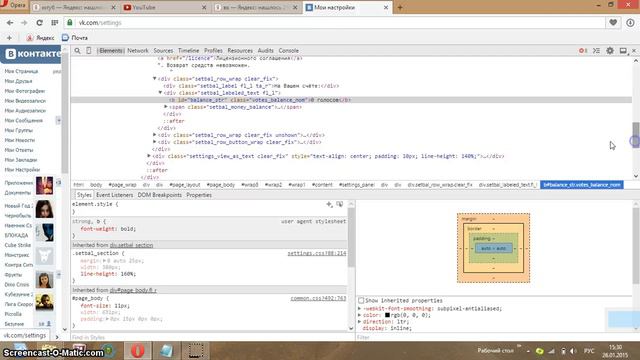Open the volume tray icon
The image size is (640, 360).
[573, 351]
